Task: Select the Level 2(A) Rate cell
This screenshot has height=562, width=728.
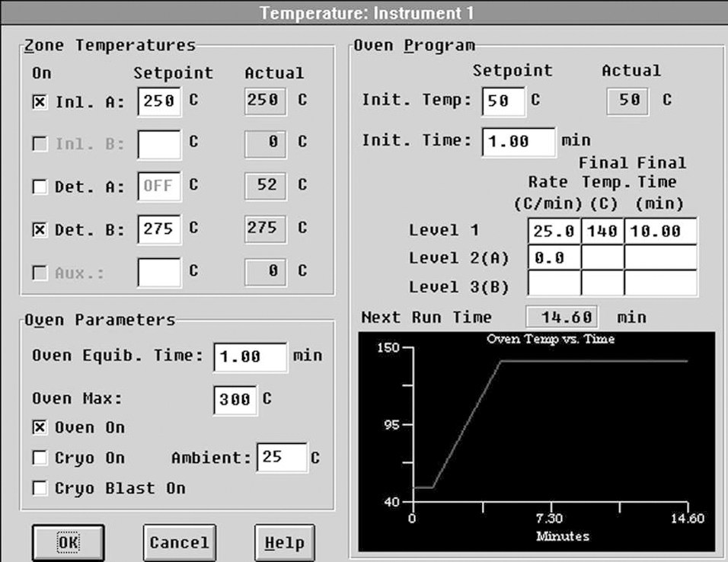Action: pos(554,257)
